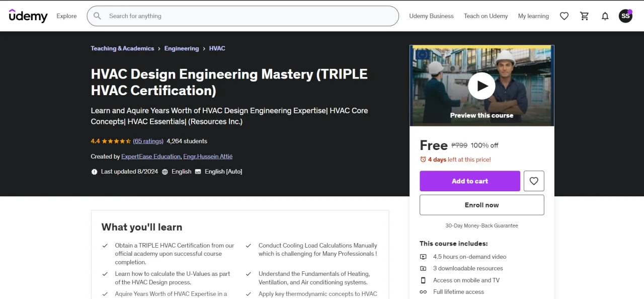Click checkmark beside U-Values item
Screen dimensions: 644x299
105,274
